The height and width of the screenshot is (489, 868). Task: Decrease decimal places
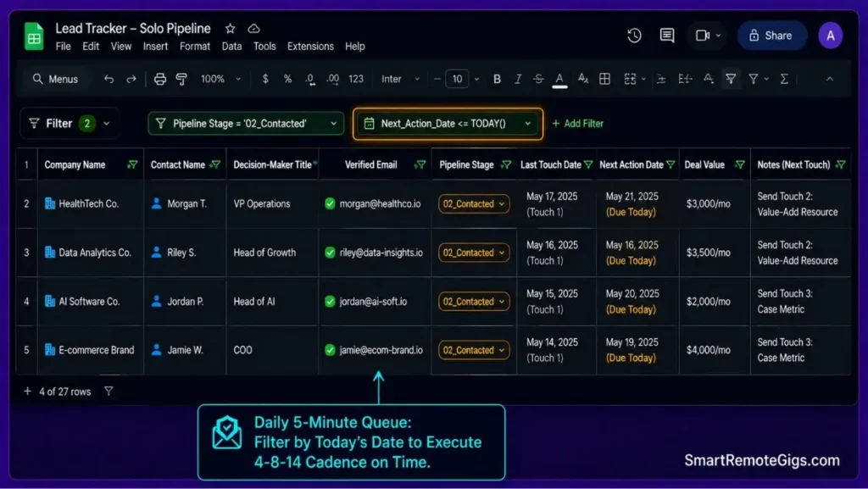pyautogui.click(x=310, y=79)
